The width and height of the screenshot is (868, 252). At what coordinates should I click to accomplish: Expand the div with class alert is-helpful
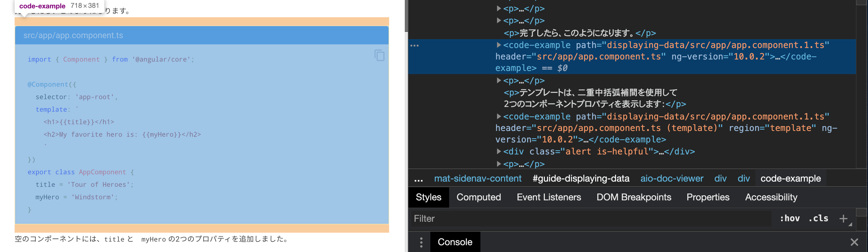coord(499,151)
